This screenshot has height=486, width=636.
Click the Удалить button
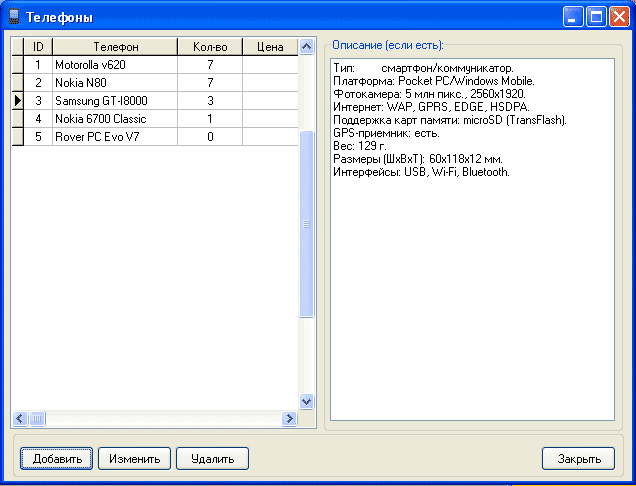(x=212, y=458)
